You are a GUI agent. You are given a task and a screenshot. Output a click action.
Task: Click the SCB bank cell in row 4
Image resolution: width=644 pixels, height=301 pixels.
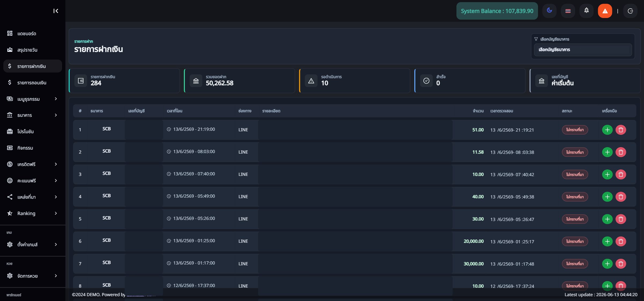click(x=107, y=196)
